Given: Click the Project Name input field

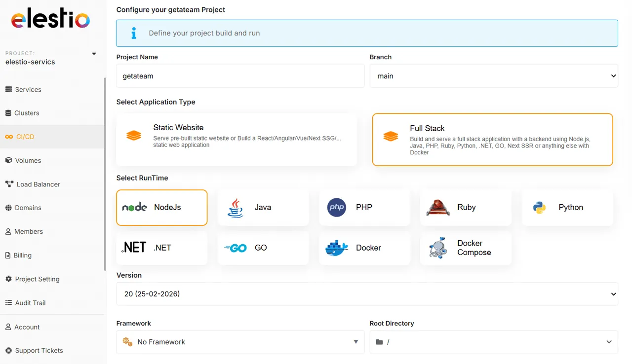Looking at the screenshot, I should point(240,76).
